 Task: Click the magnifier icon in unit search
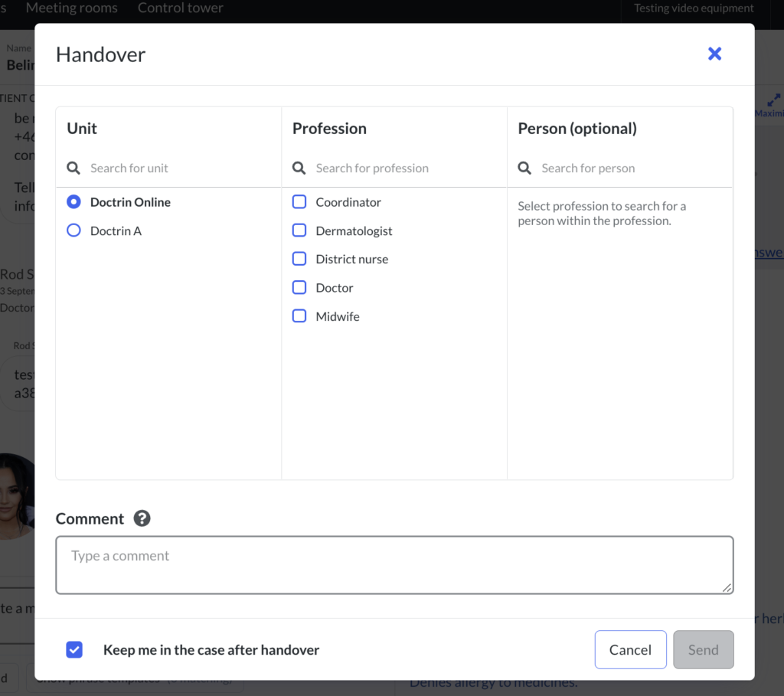[73, 168]
